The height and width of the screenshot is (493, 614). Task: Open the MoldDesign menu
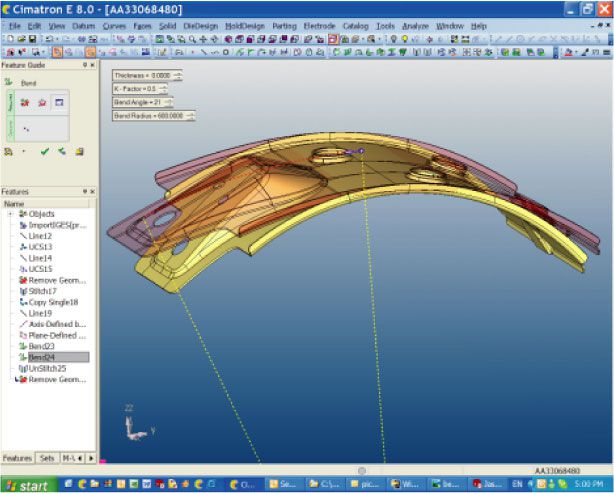coord(245,26)
